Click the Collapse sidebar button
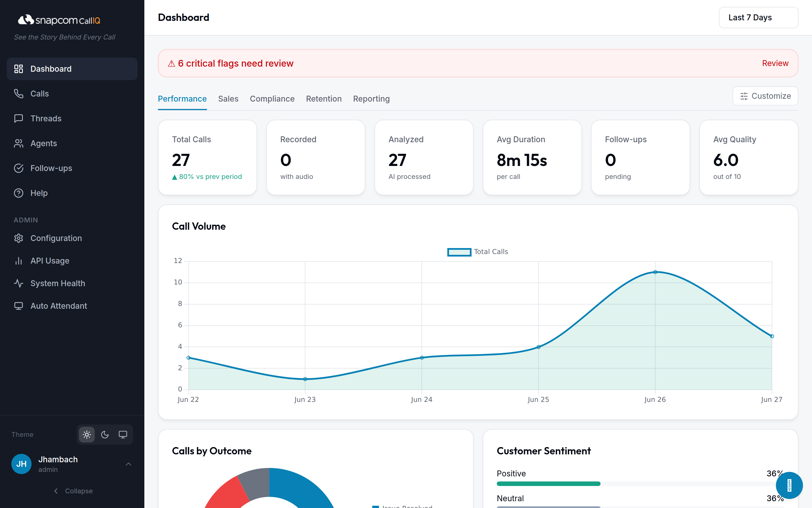The height and width of the screenshot is (508, 812). point(73,491)
